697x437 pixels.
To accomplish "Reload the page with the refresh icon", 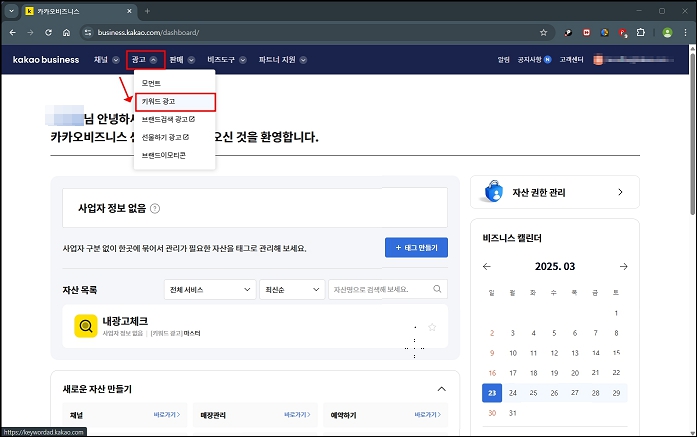I will [x=48, y=32].
